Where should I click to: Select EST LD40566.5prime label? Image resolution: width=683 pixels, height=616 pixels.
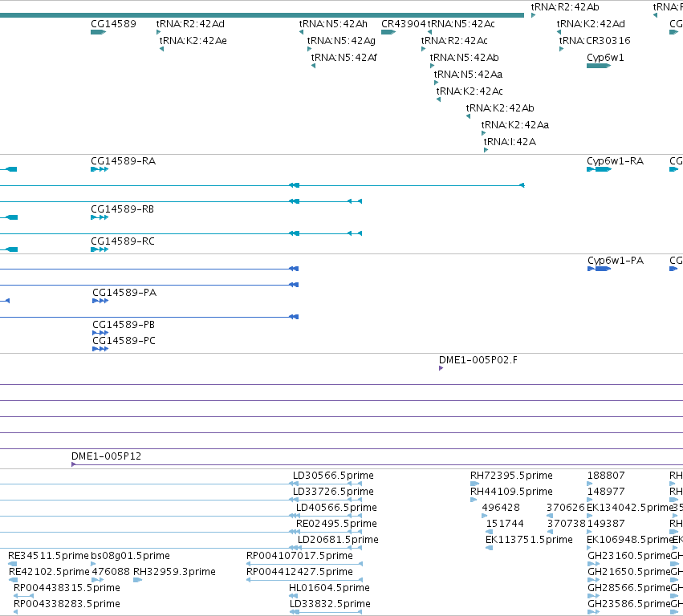pos(336,508)
